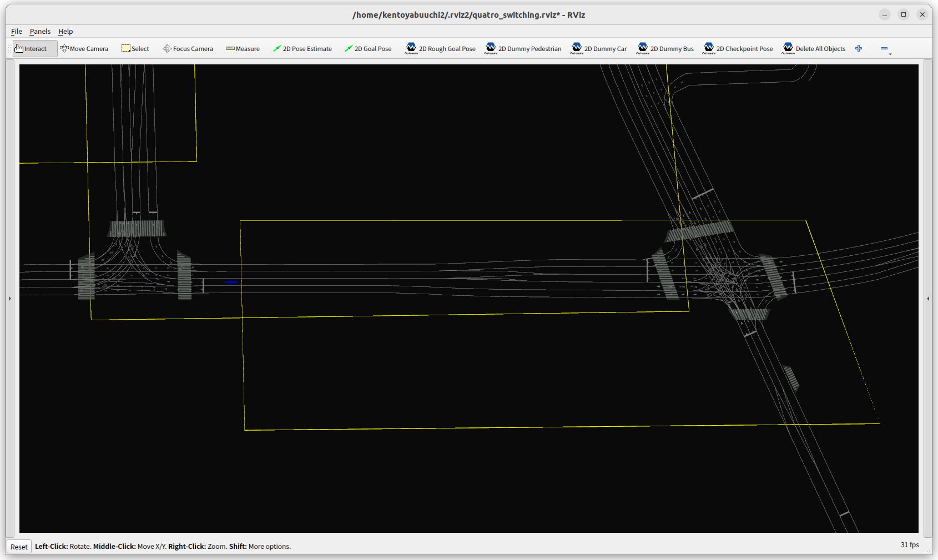Select the 2D Dummy Car tool
The image size is (938, 560).
coord(599,49)
